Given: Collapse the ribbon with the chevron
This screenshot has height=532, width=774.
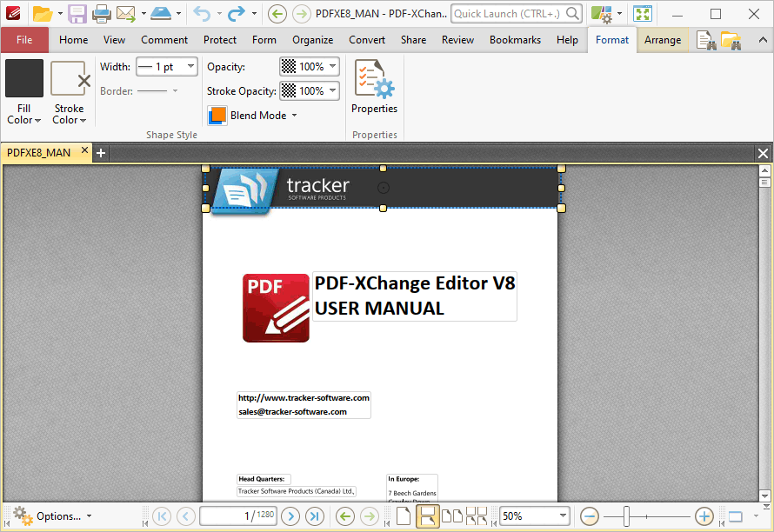Looking at the screenshot, I should tap(763, 40).
